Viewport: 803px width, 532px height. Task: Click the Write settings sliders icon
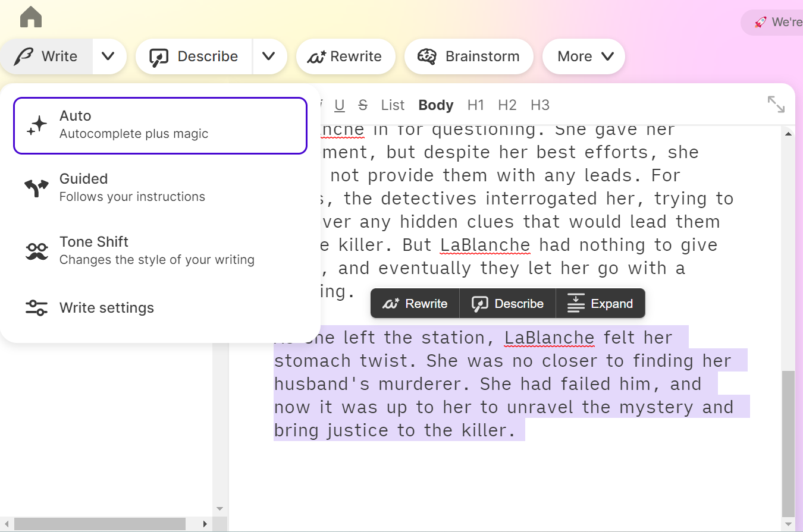[37, 308]
